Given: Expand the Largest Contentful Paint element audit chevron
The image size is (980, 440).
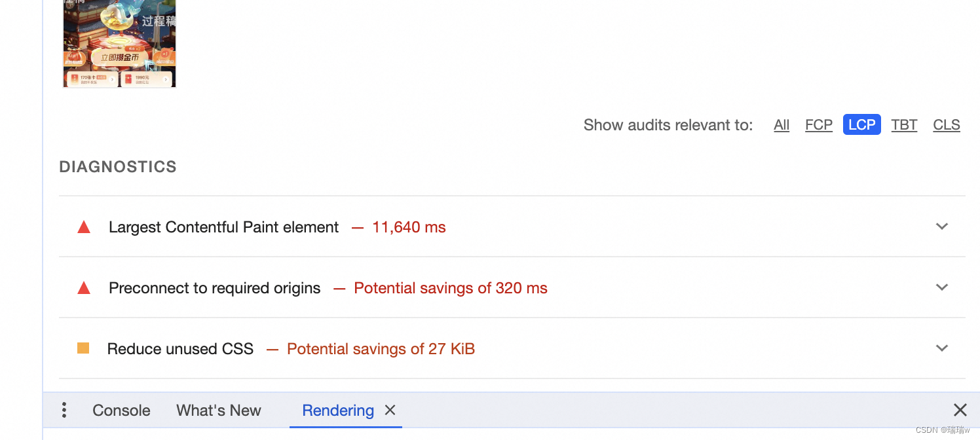Looking at the screenshot, I should 942,227.
